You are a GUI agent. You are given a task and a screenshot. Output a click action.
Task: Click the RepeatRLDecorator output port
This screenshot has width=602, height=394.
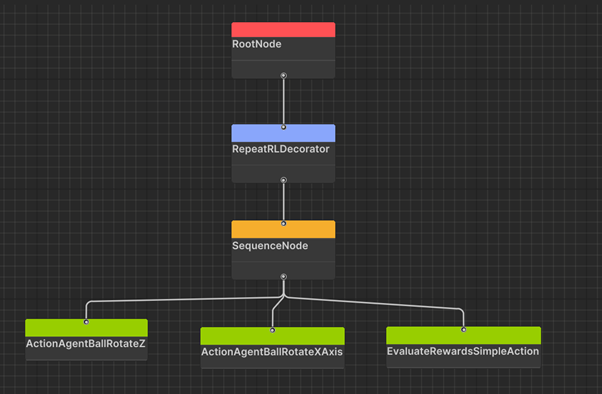click(x=283, y=180)
